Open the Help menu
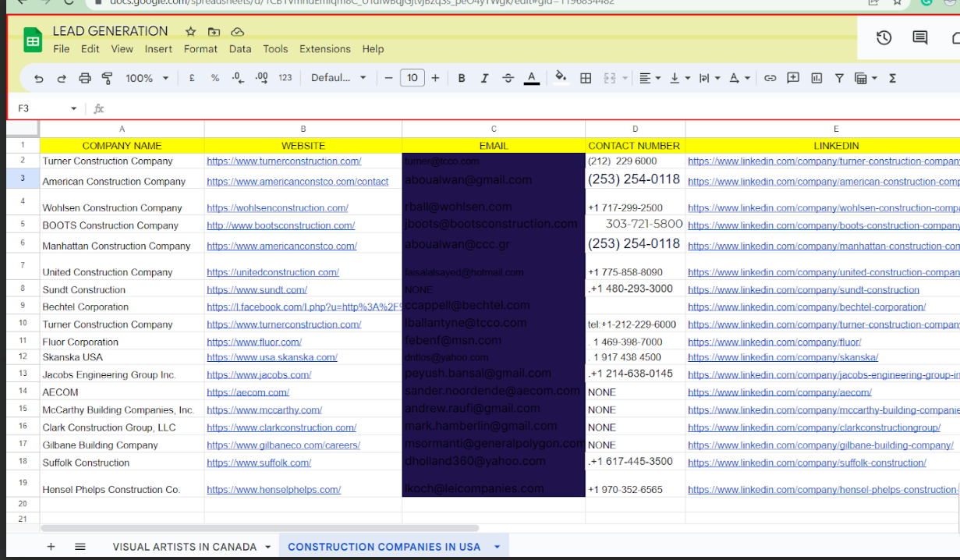Image resolution: width=960 pixels, height=560 pixels. [x=373, y=49]
